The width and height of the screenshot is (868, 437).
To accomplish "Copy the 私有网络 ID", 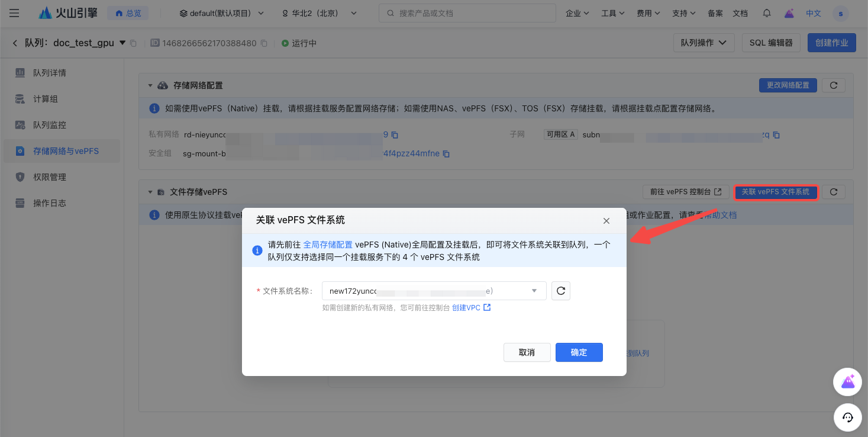I will 395,135.
